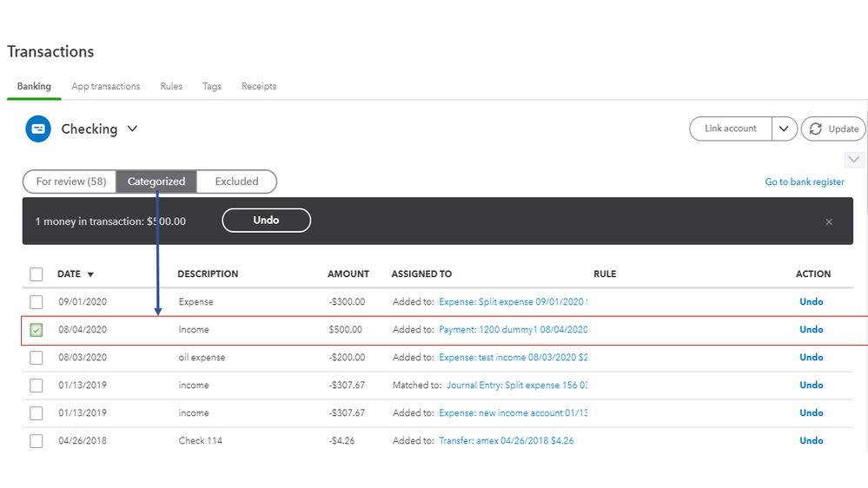Screen dimensions: 868x488
Task: Toggle the select-all checkbox in table header
Action: point(36,274)
